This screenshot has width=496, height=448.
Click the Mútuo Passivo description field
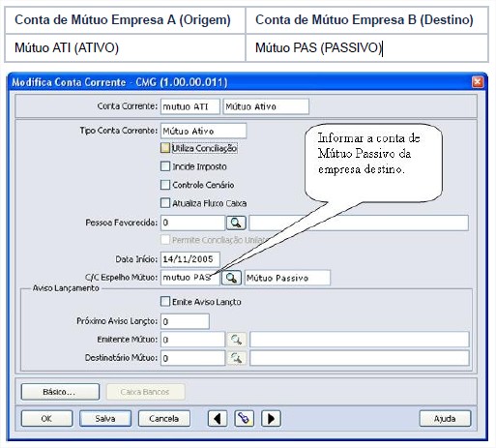(287, 278)
